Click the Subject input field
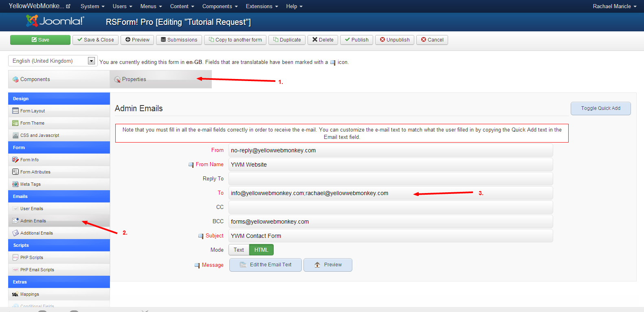Screen dimensions: 644x312 point(391,236)
